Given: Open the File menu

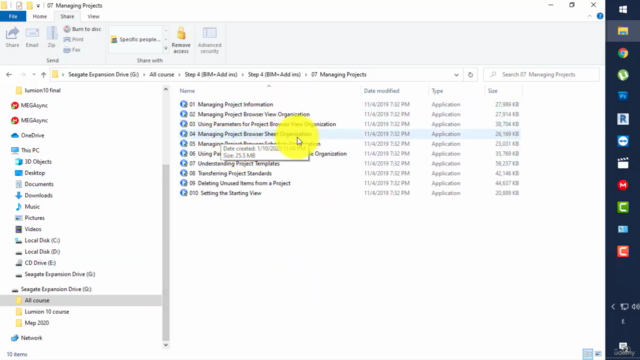Looking at the screenshot, I should tap(13, 16).
